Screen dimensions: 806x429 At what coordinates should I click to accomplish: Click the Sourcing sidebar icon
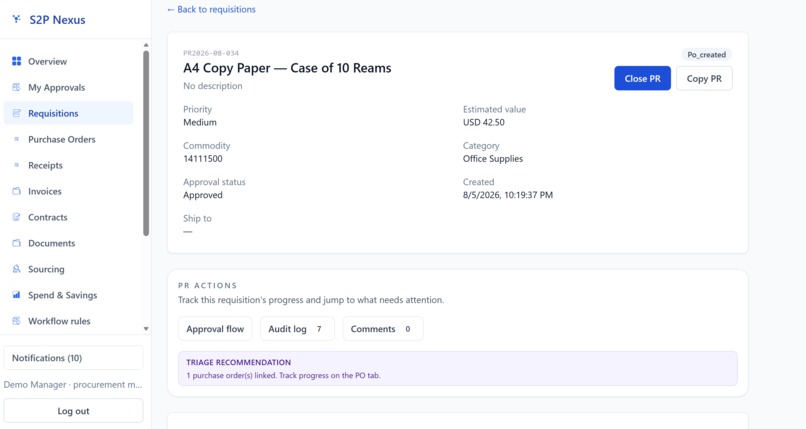pos(16,269)
